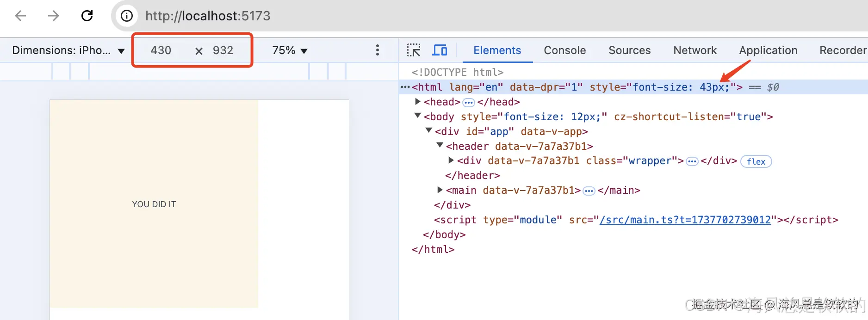Collapse the div id="app" triangle
Screen dimensions: 868x320
pyautogui.click(x=429, y=130)
